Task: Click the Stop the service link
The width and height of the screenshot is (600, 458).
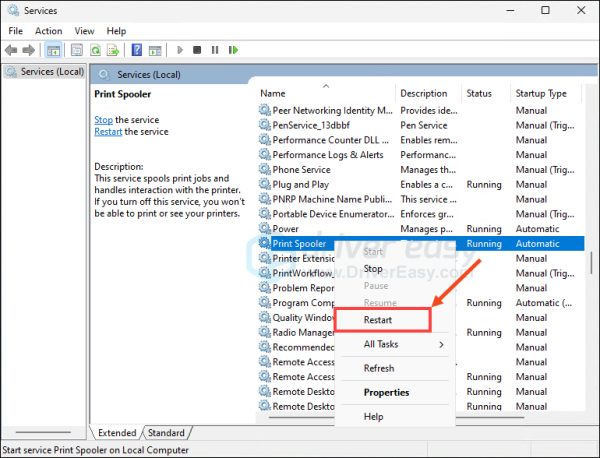Action: [x=103, y=120]
